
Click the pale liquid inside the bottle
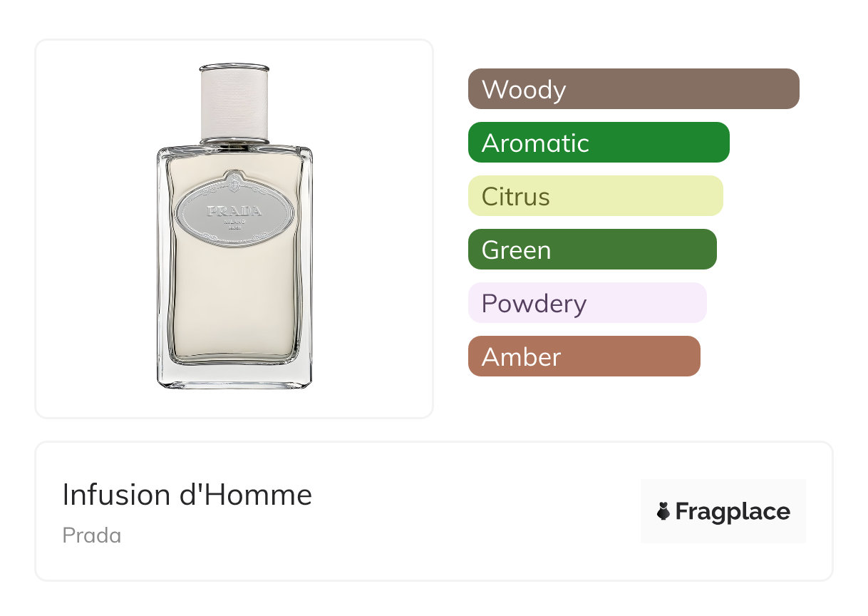click(x=234, y=299)
